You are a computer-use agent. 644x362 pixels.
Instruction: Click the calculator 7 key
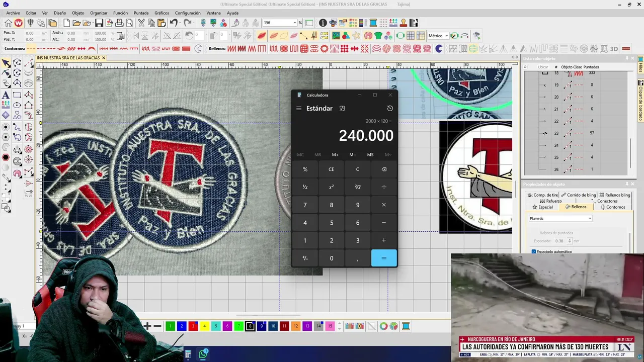click(305, 205)
